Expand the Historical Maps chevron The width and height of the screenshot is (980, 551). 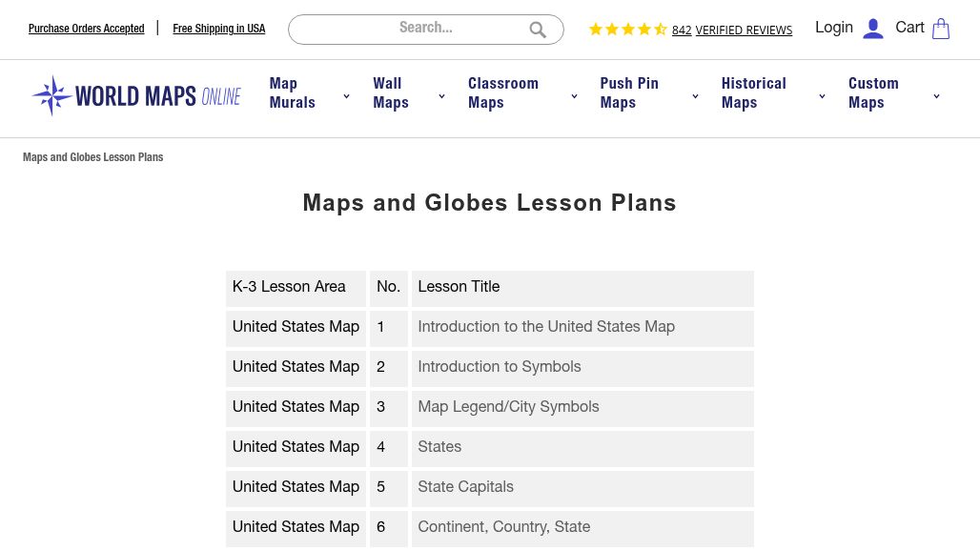tap(822, 96)
